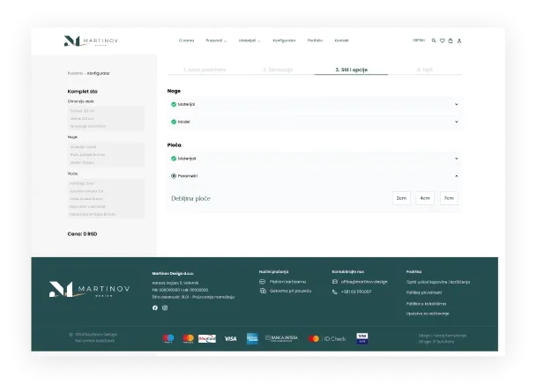
Task: Click the email envelope icon in footer
Action: pos(334,282)
